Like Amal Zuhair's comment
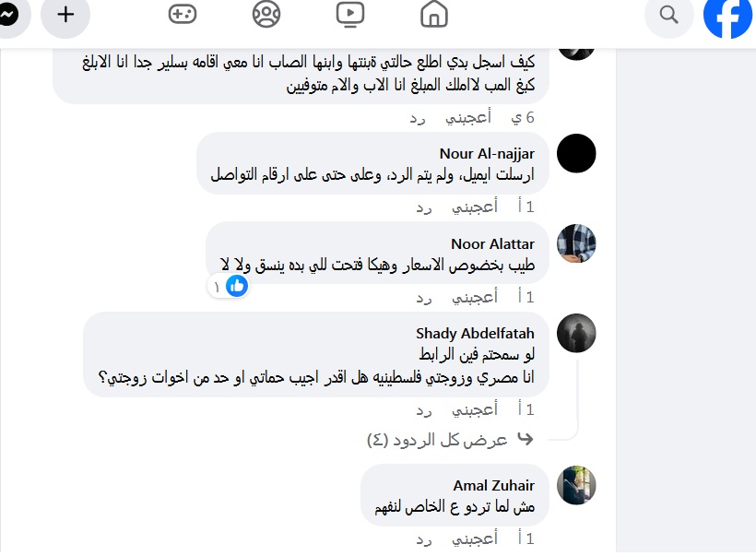 475,538
